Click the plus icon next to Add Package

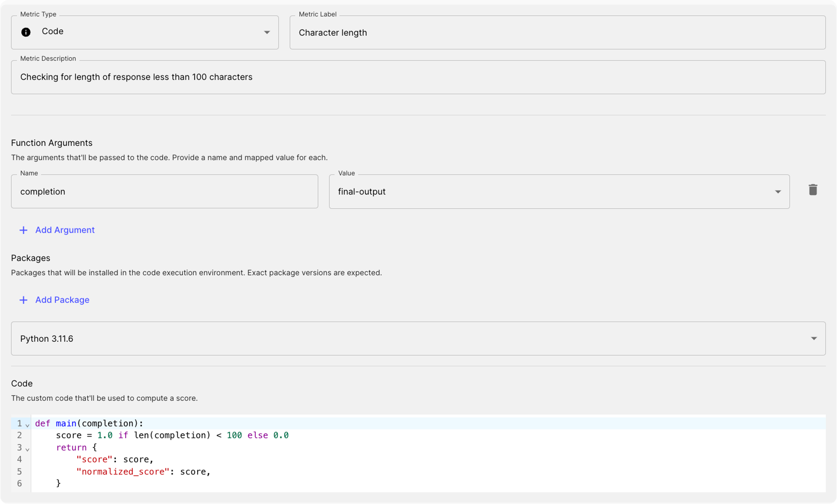(23, 300)
